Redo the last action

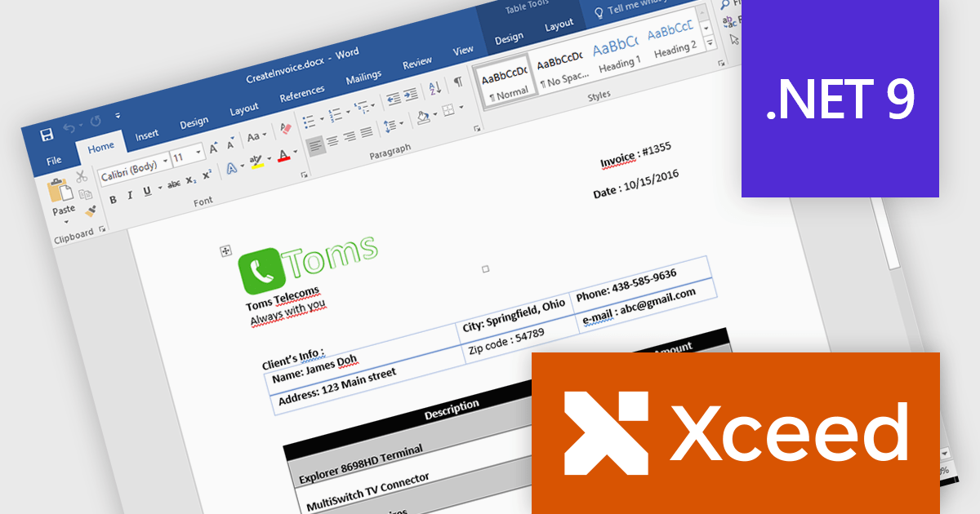[x=96, y=122]
